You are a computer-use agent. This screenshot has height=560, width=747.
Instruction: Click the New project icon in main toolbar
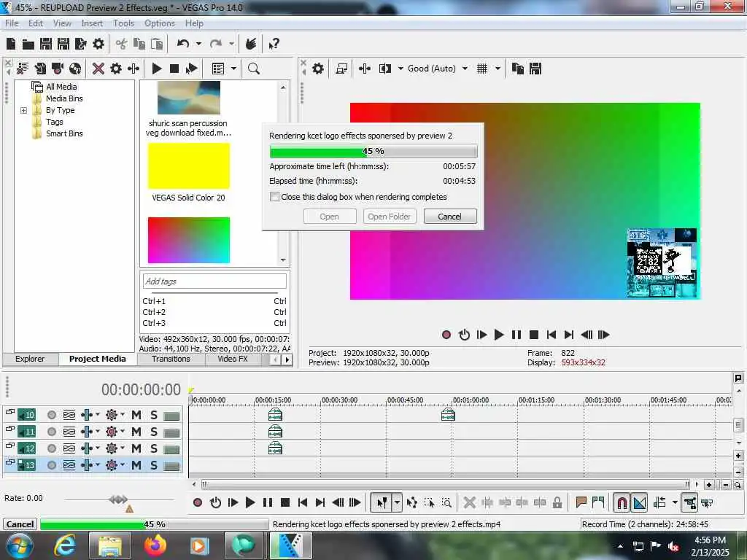tap(10, 44)
